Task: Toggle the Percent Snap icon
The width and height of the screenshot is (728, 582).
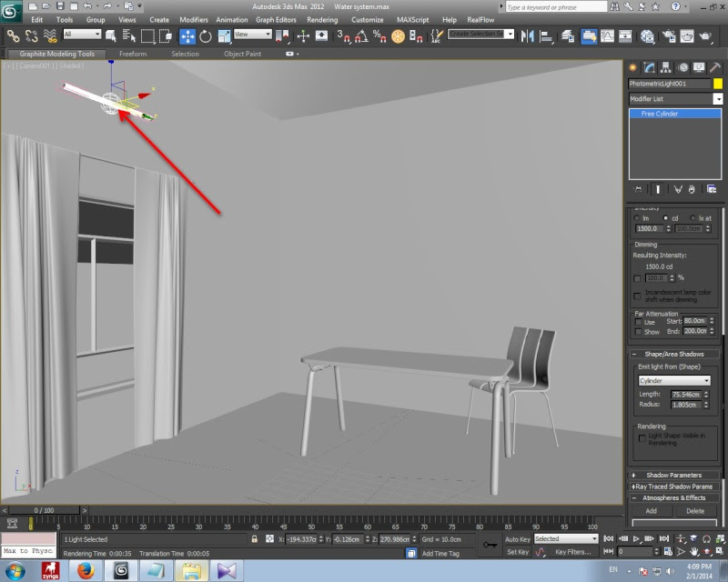Action: [x=379, y=35]
